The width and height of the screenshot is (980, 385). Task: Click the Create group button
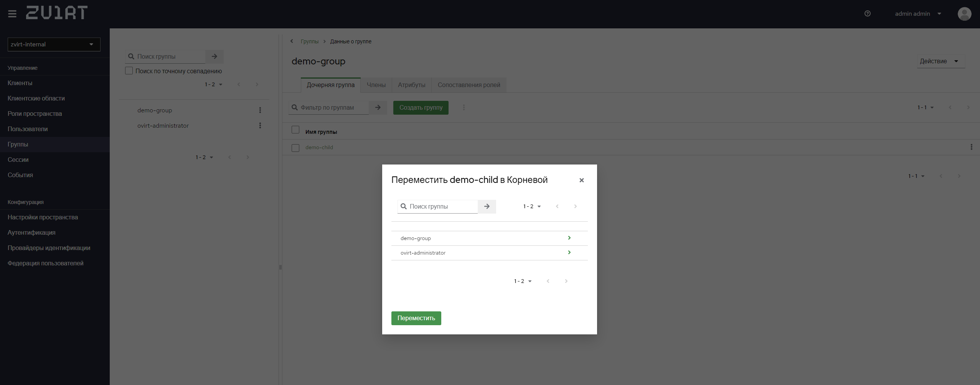(421, 107)
